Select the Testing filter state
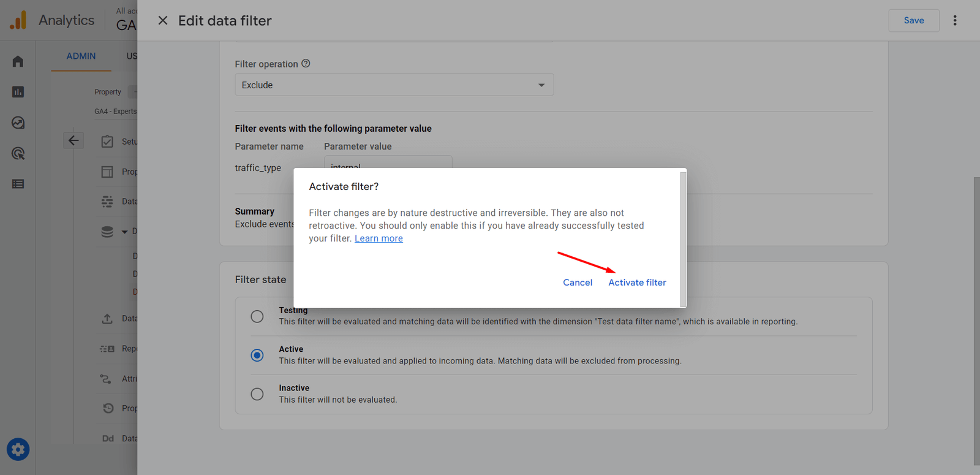The height and width of the screenshot is (475, 980). [257, 316]
